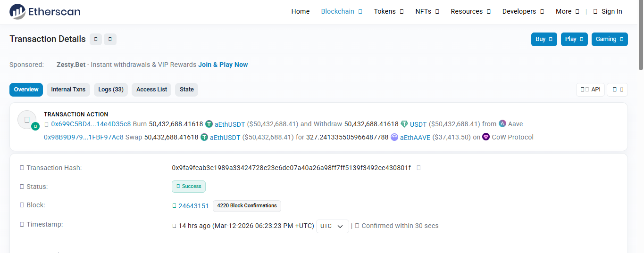This screenshot has height=253, width=644.
Task: Select the Overview tab
Action: pyautogui.click(x=26, y=90)
